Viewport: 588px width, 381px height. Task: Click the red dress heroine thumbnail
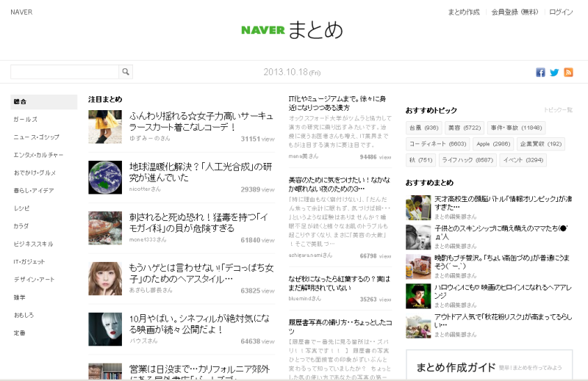418,297
